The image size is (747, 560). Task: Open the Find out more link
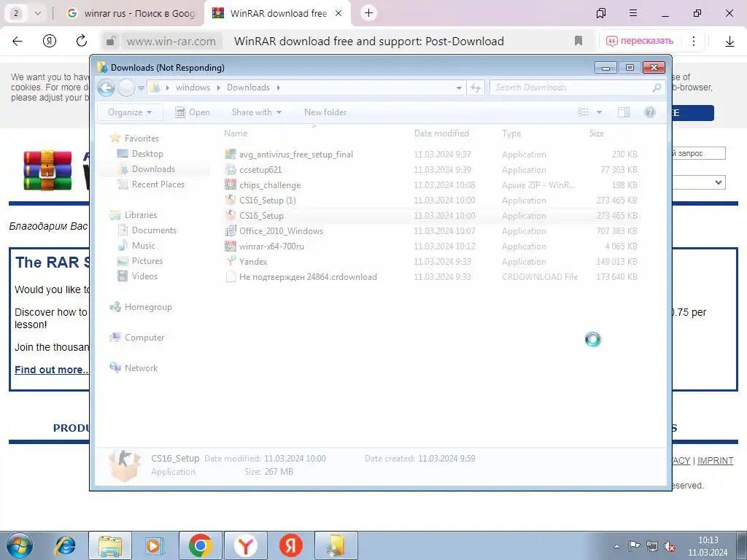52,370
